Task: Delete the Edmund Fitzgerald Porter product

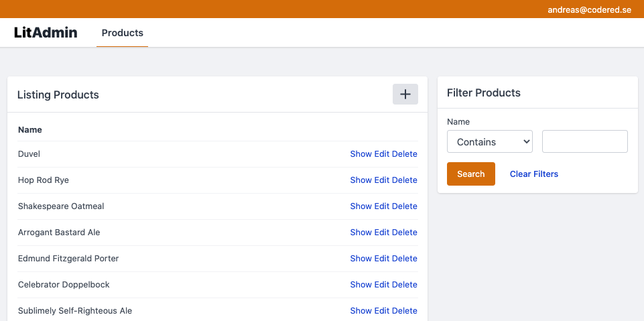Action: pyautogui.click(x=404, y=259)
